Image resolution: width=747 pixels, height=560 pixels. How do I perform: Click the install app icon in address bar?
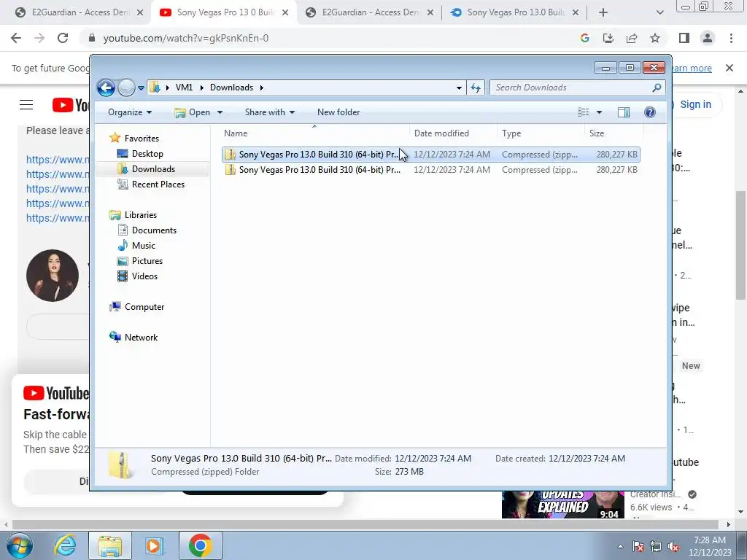click(x=608, y=38)
